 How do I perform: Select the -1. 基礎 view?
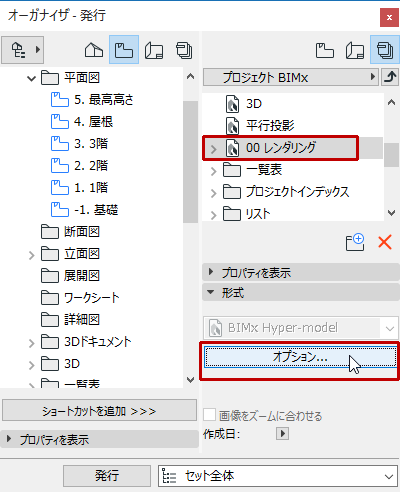tap(84, 210)
